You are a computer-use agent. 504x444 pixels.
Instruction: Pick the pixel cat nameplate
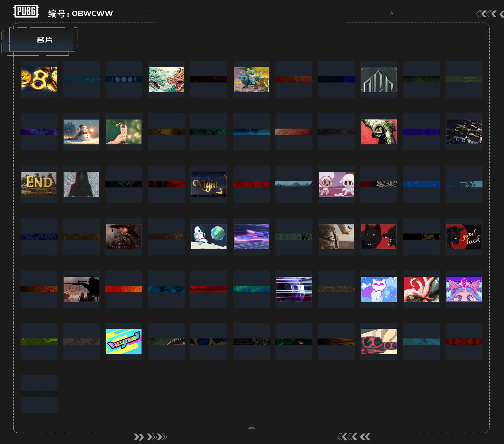coord(379,289)
